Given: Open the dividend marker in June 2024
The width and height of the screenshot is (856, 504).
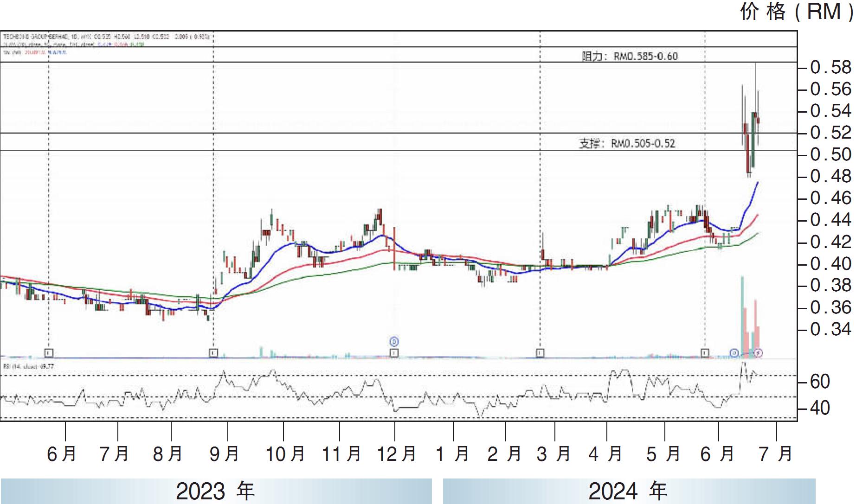Looking at the screenshot, I should [734, 353].
